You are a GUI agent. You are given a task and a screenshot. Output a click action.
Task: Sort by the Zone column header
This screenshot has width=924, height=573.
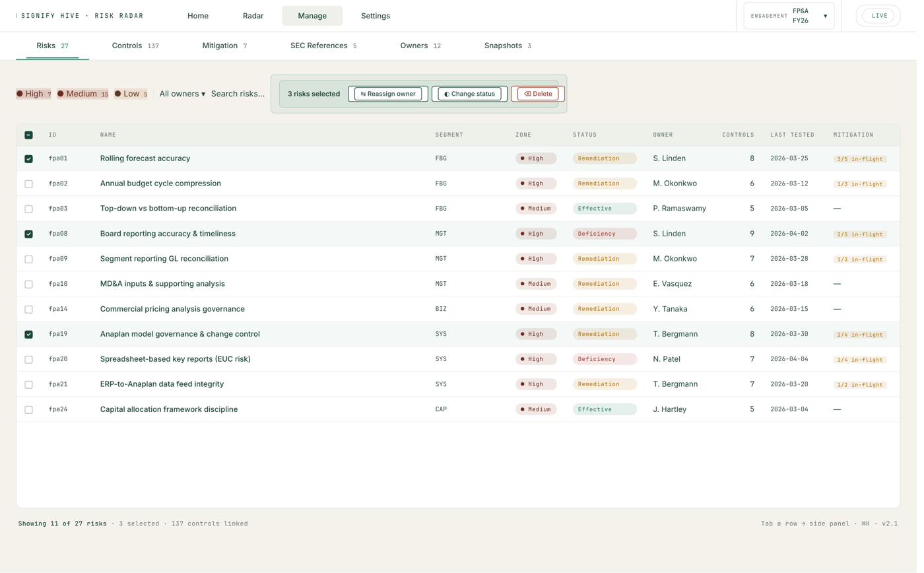(528, 135)
